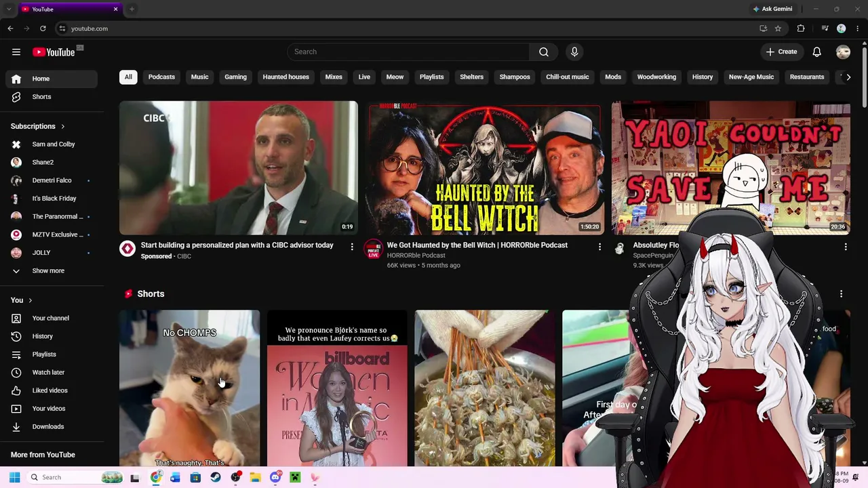Open the YouTube guide hamburger menu
The image size is (868, 488).
(16, 52)
